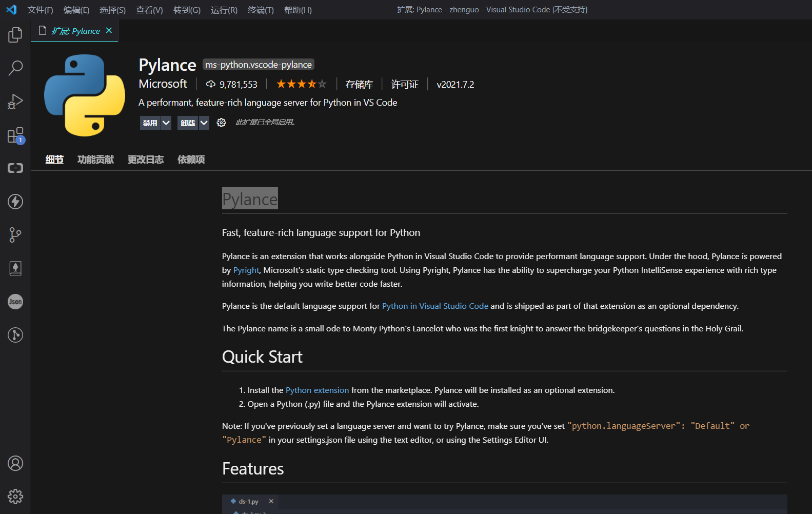Image resolution: width=812 pixels, height=514 pixels.
Task: Open the 查看(V) menu
Action: [x=149, y=10]
